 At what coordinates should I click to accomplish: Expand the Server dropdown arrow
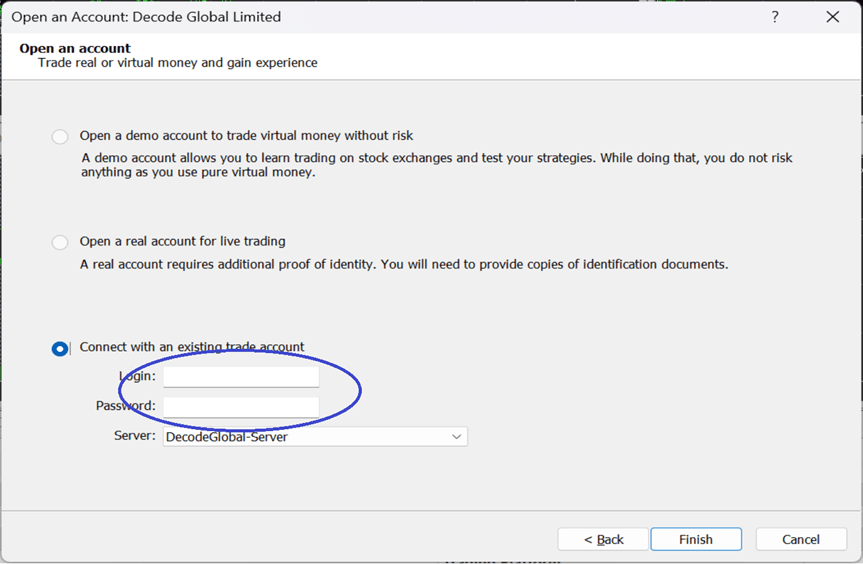tap(456, 437)
